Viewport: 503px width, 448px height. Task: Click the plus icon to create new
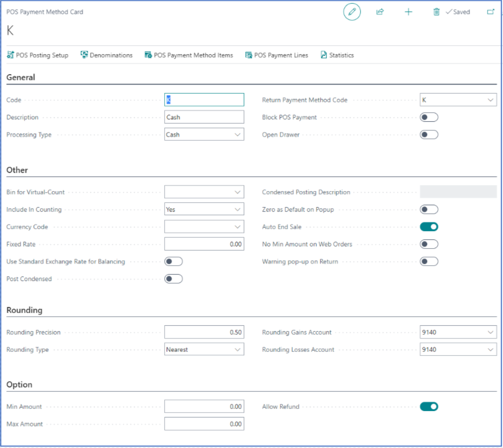[x=408, y=12]
